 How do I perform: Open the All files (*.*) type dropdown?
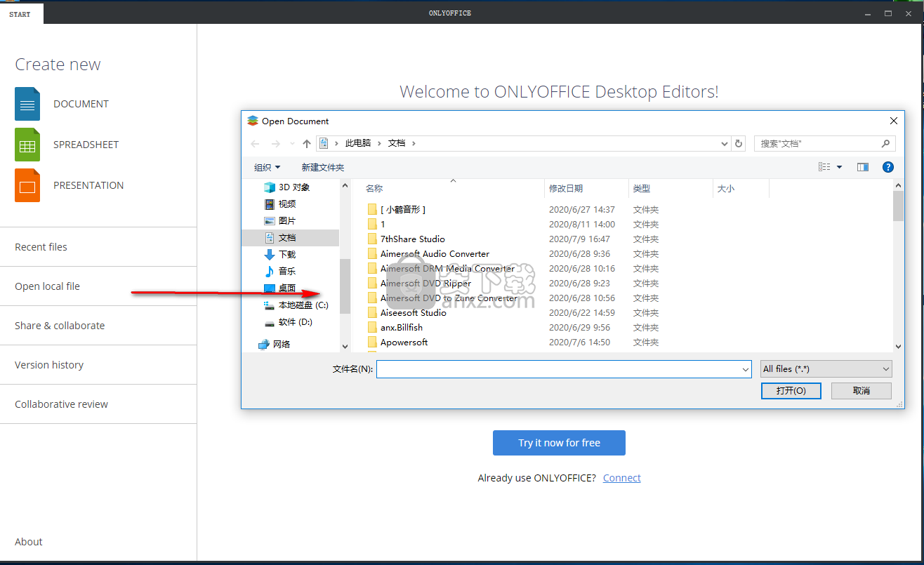pos(826,368)
